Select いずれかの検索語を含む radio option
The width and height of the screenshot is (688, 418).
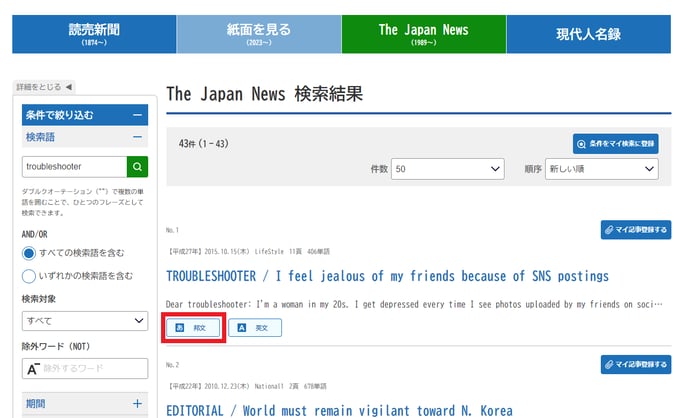[x=29, y=276]
